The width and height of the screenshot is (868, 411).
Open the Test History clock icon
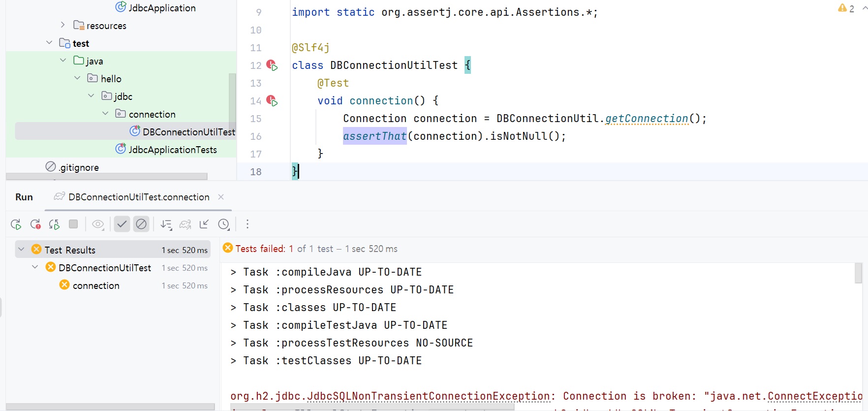pos(224,224)
